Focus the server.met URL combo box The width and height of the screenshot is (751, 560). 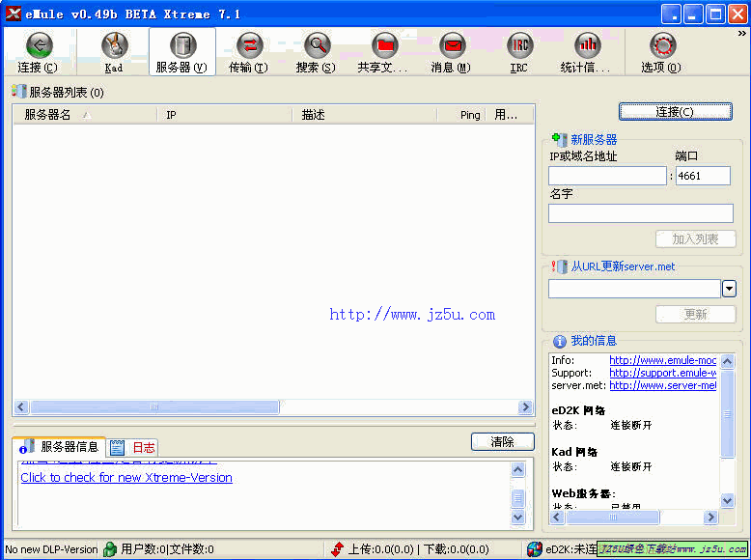point(634,289)
